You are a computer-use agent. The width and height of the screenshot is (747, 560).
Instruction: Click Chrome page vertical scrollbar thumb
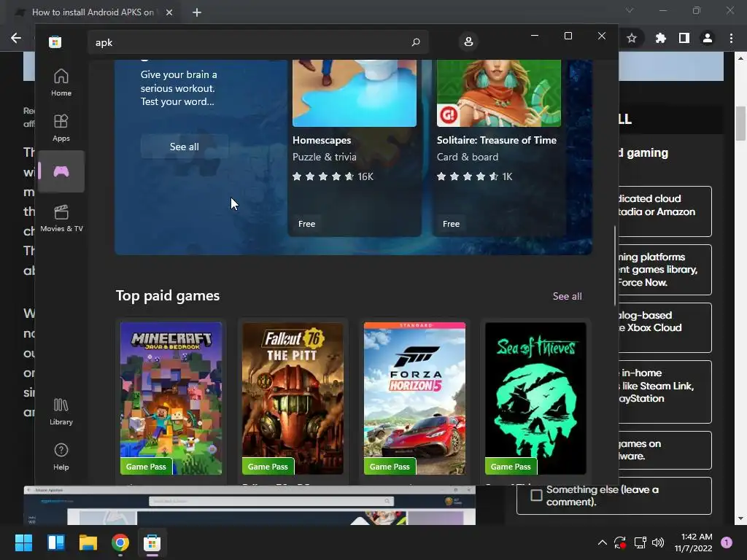pos(740,123)
